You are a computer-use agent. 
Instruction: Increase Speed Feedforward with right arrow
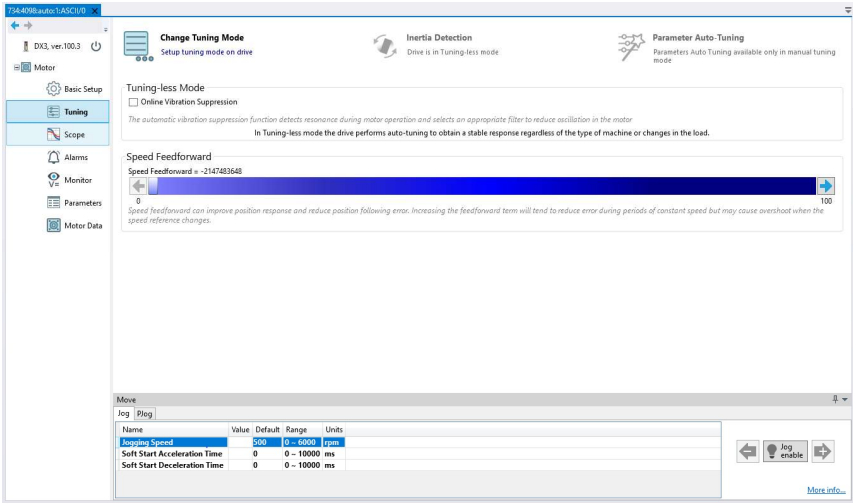click(x=826, y=186)
